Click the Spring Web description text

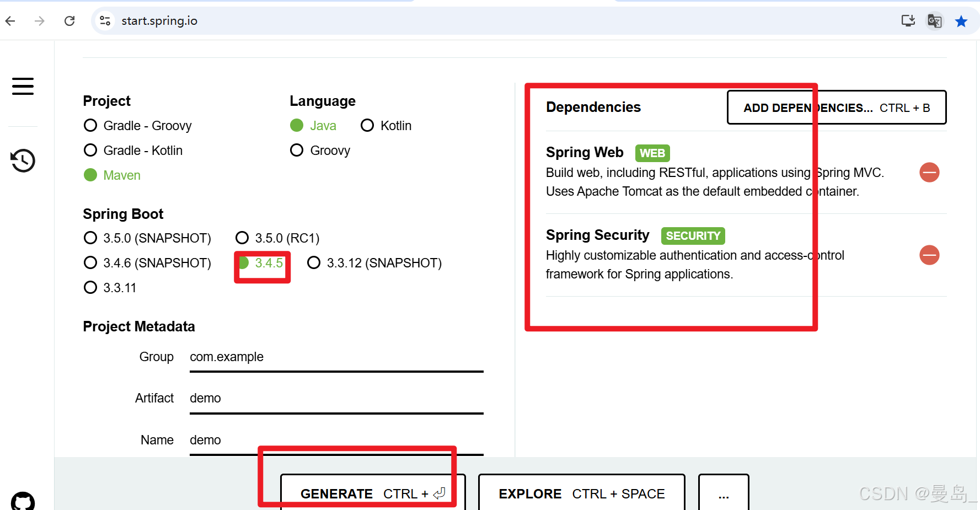click(x=715, y=182)
